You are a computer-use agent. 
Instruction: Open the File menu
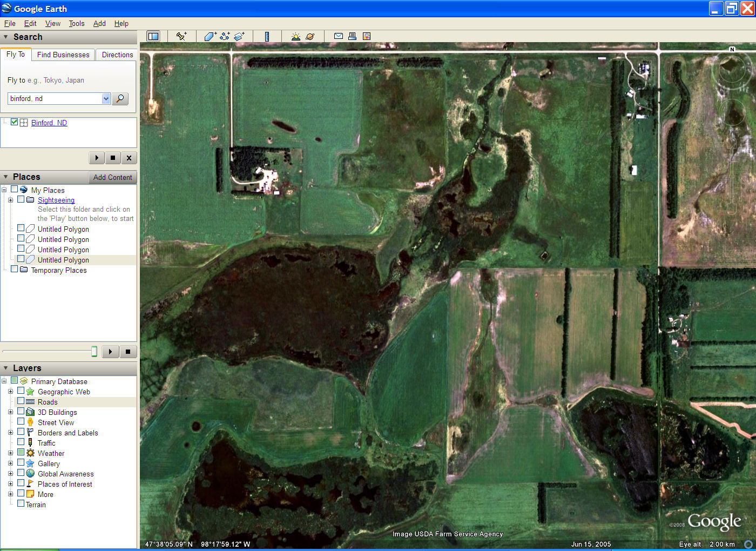(x=10, y=23)
